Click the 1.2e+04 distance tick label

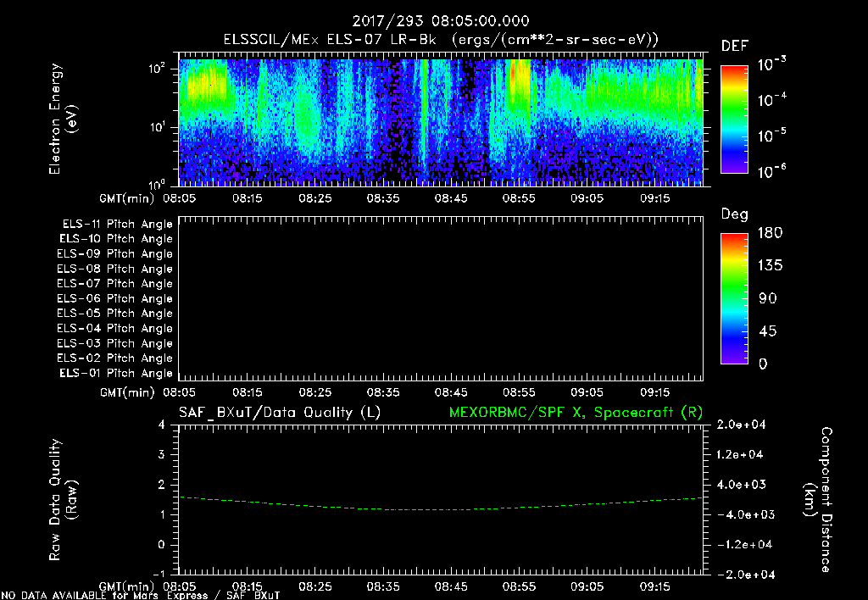[x=741, y=454]
